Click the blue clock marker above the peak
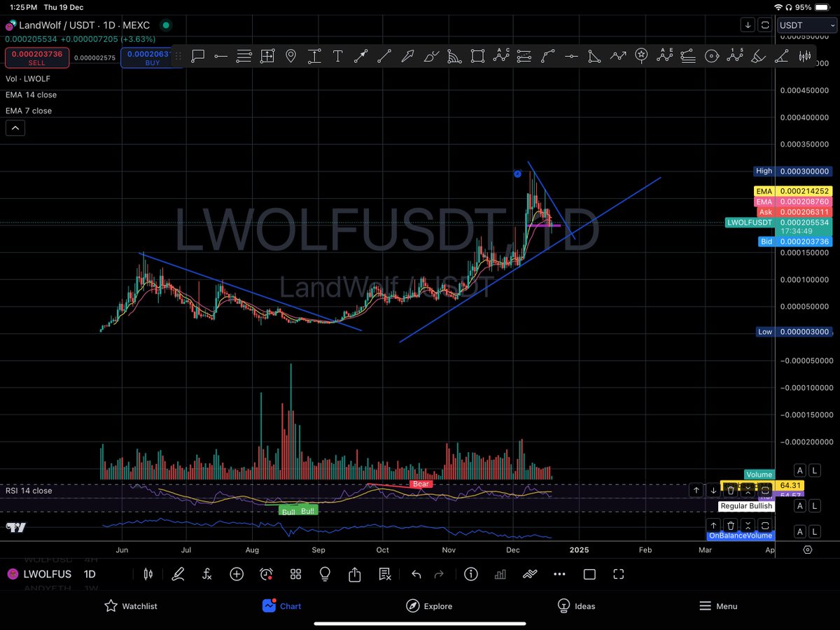 517,173
